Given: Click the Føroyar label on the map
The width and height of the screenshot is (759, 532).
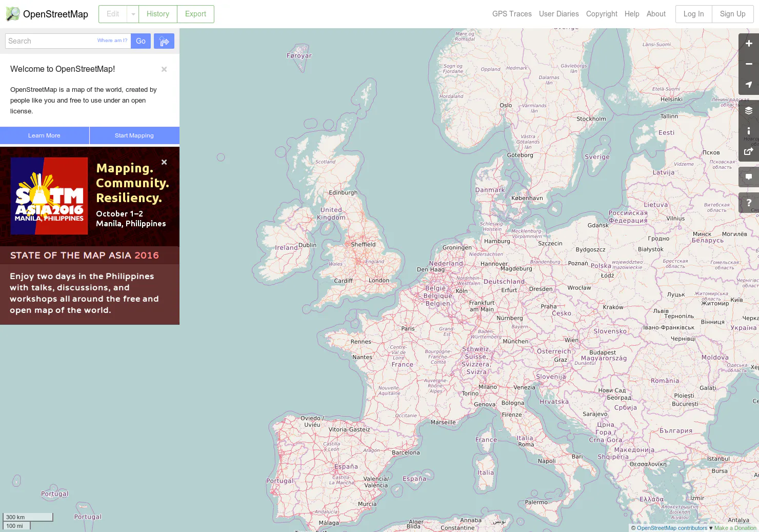Looking at the screenshot, I should [x=299, y=56].
